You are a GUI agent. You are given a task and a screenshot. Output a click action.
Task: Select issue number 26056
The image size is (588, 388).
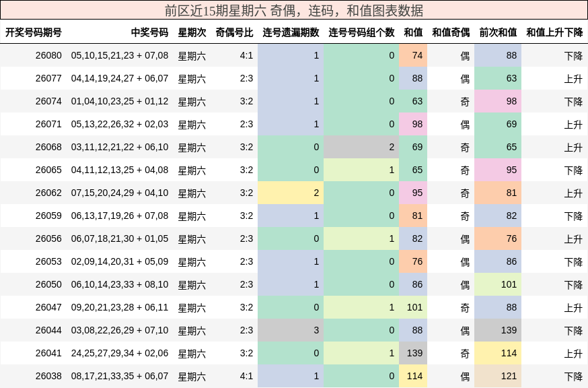[48, 239]
